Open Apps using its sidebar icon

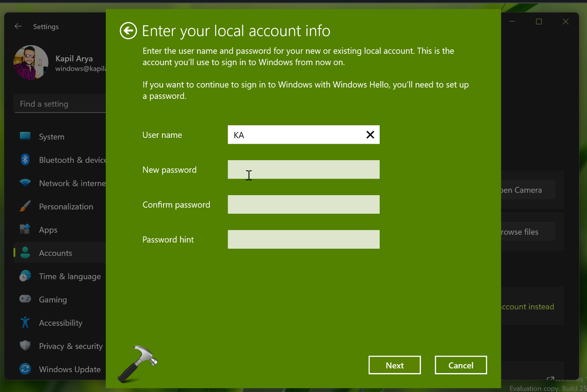[25, 229]
